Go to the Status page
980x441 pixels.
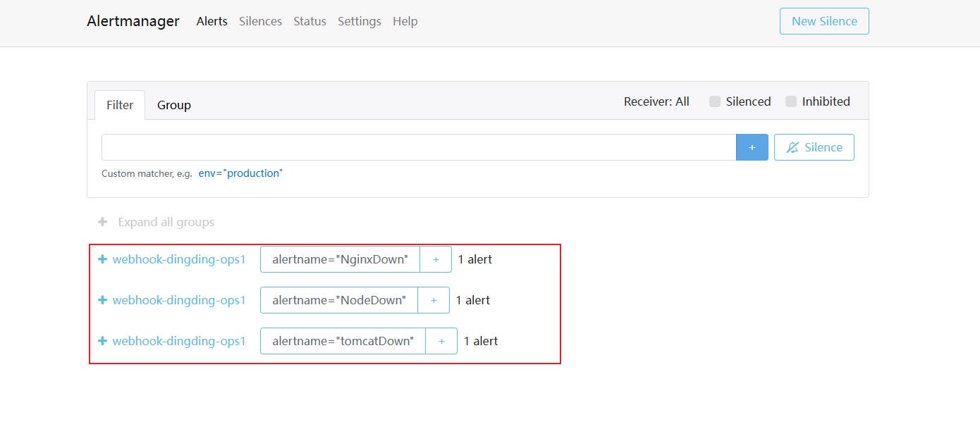[x=310, y=21]
